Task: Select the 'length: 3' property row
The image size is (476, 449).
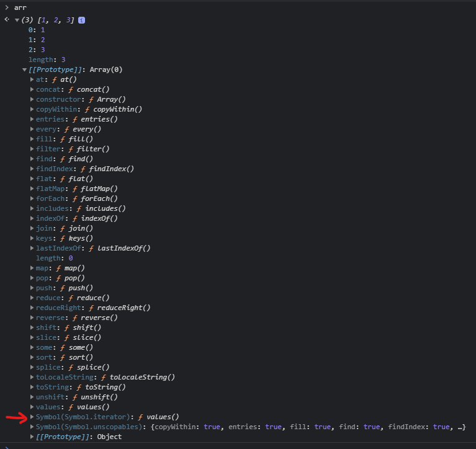Action: coord(47,60)
